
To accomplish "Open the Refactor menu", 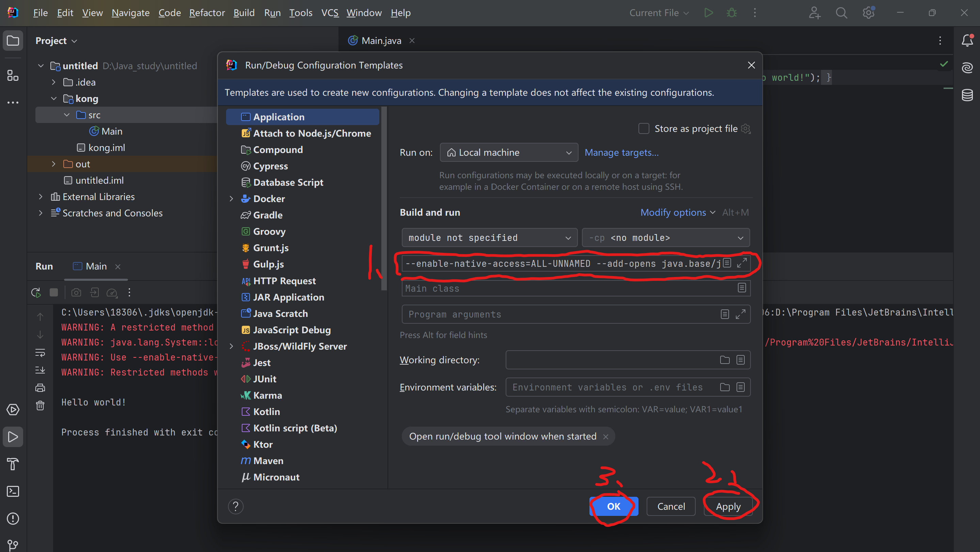I will 207,13.
